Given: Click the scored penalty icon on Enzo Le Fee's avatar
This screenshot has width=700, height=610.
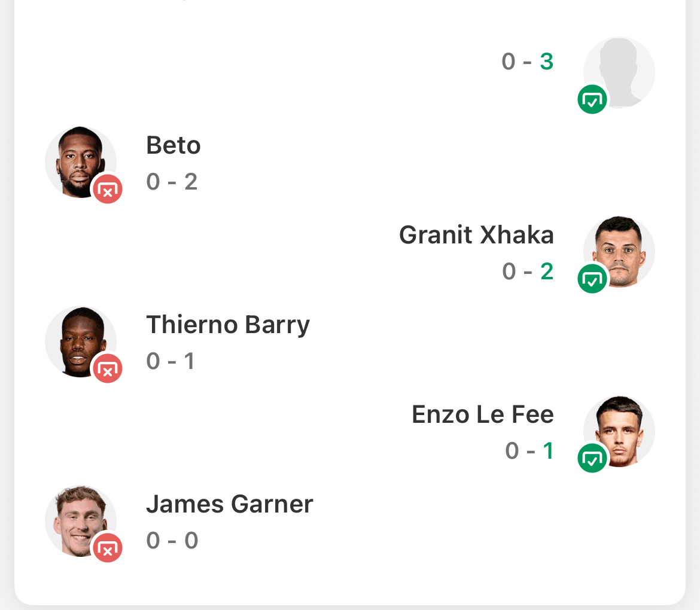Looking at the screenshot, I should click(592, 459).
